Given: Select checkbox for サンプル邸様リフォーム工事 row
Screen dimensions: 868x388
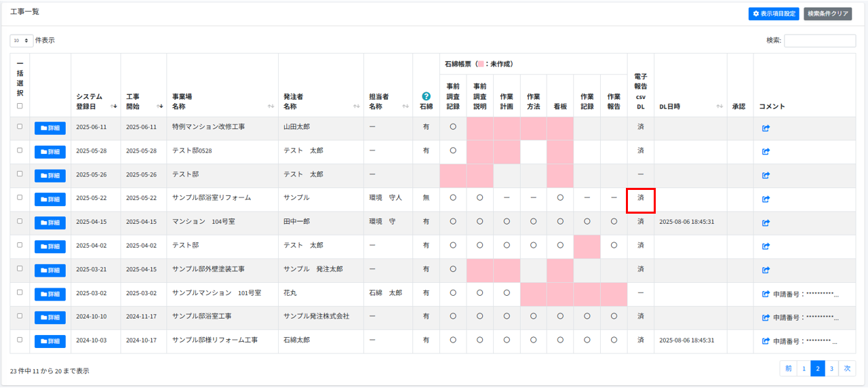Looking at the screenshot, I should (20, 340).
